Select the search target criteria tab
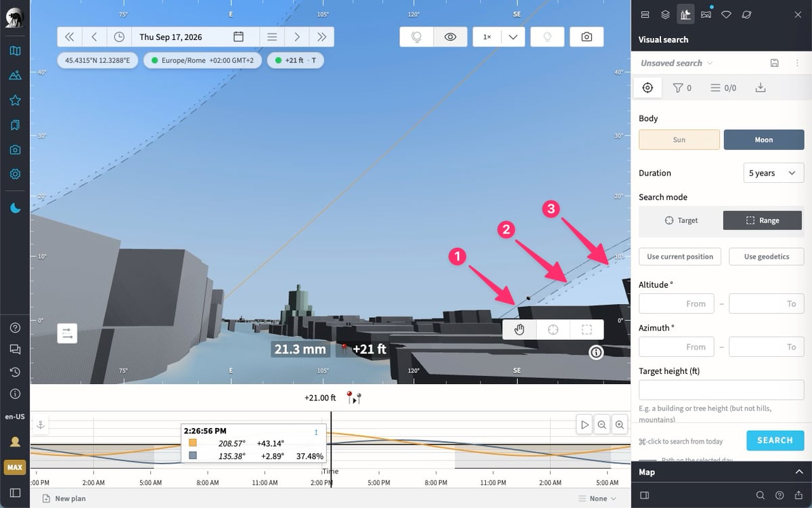Image resolution: width=812 pixels, height=508 pixels. 648,87
